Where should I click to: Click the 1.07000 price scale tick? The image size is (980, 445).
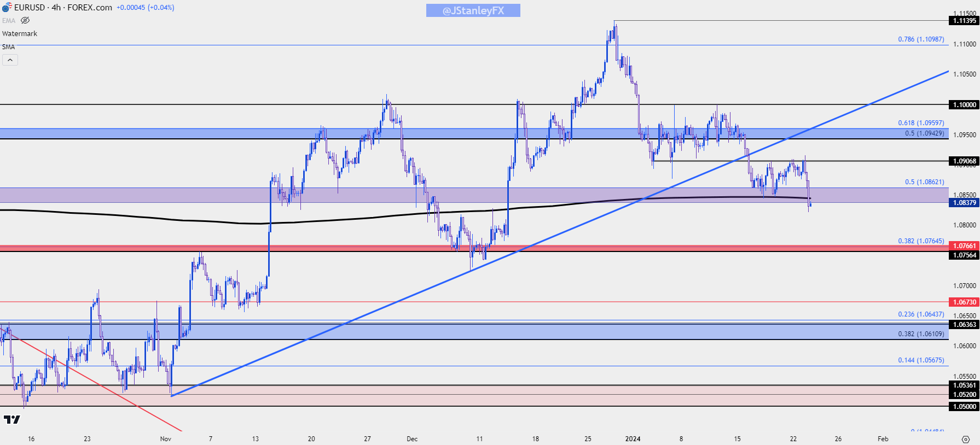[965, 286]
